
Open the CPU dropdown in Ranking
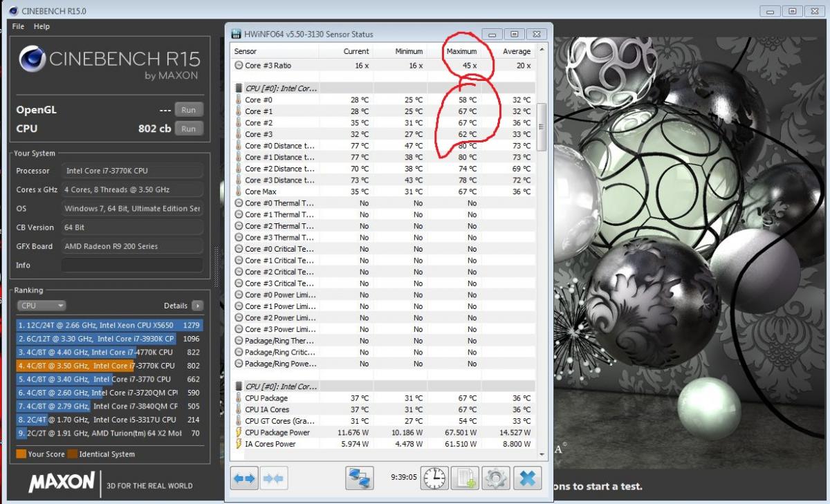pos(41,306)
